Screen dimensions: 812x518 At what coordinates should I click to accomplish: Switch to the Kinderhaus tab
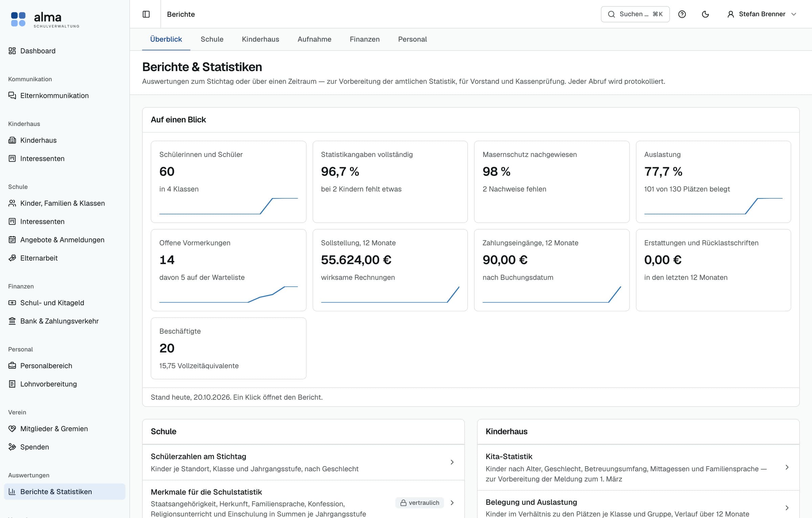(261, 39)
